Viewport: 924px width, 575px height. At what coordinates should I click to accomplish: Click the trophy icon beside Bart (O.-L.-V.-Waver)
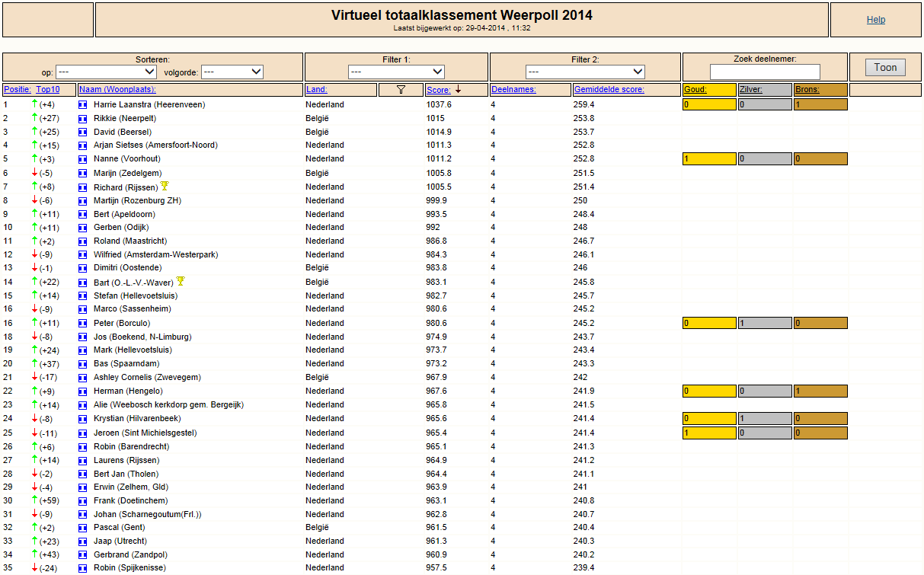(x=181, y=282)
